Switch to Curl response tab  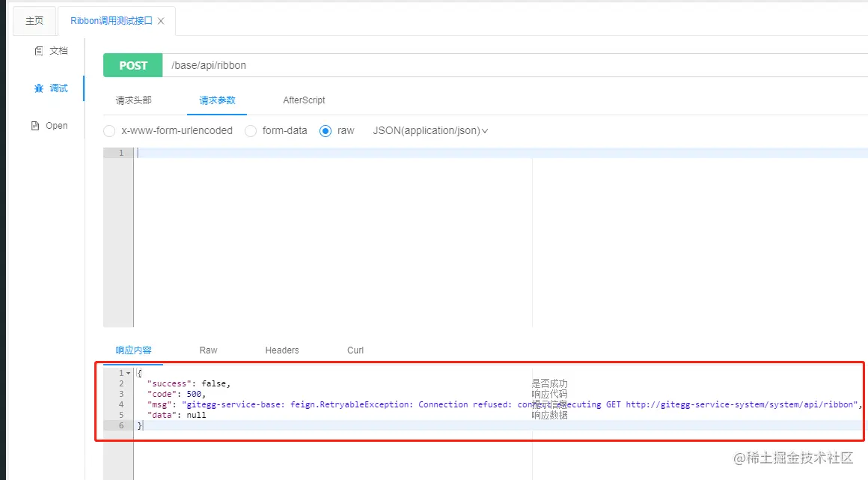(x=355, y=350)
